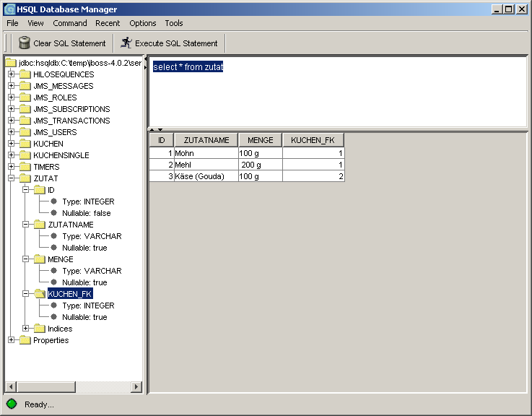The width and height of the screenshot is (532, 416).
Task: Click into the SQL statement text area
Action: coord(338,92)
